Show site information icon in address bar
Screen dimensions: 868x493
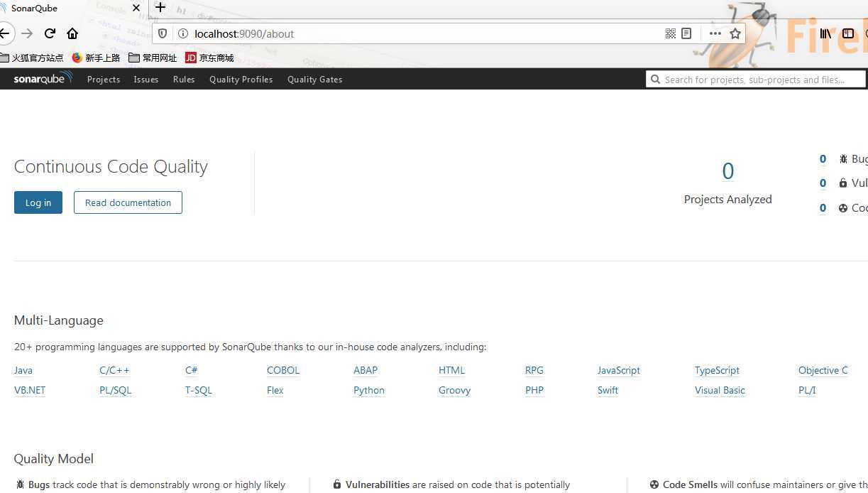click(x=182, y=33)
